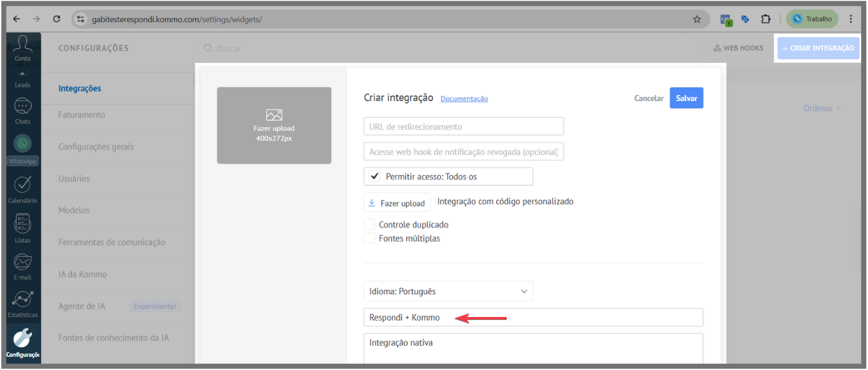Open site information icon in address bar
Image resolution: width=868 pixels, height=370 pixels.
tap(81, 19)
